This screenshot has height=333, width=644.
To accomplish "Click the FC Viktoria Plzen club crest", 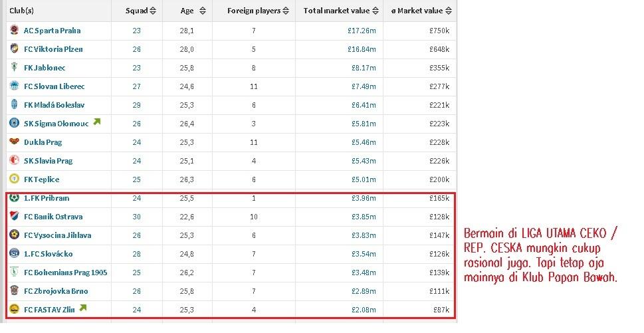I will 15,49.
